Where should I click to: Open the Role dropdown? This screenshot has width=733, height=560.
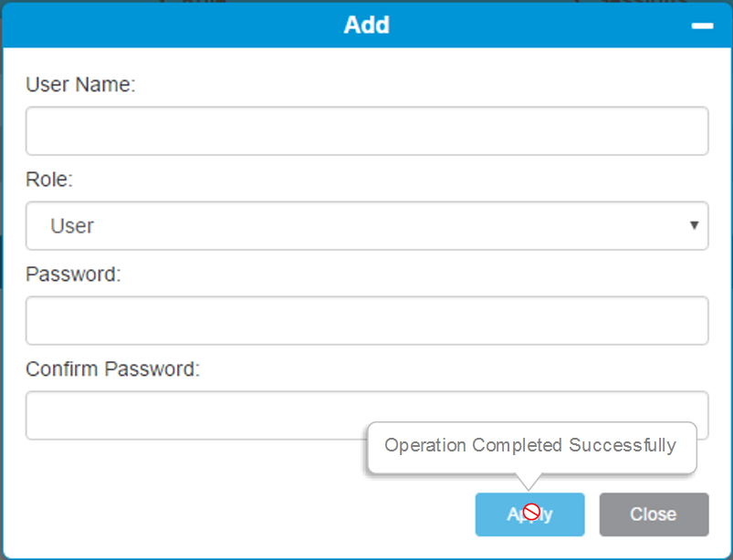click(366, 225)
